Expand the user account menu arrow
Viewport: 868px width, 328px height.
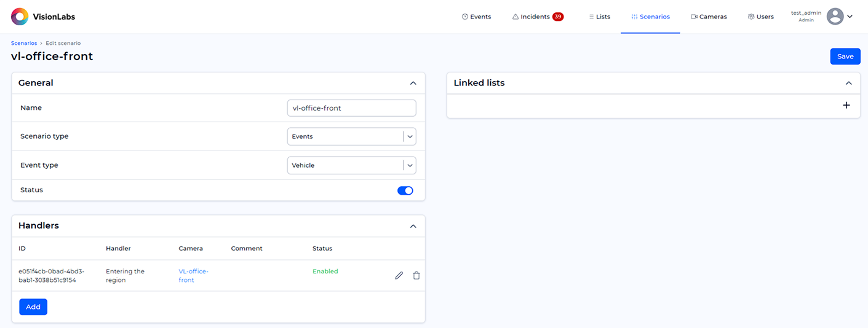click(850, 17)
